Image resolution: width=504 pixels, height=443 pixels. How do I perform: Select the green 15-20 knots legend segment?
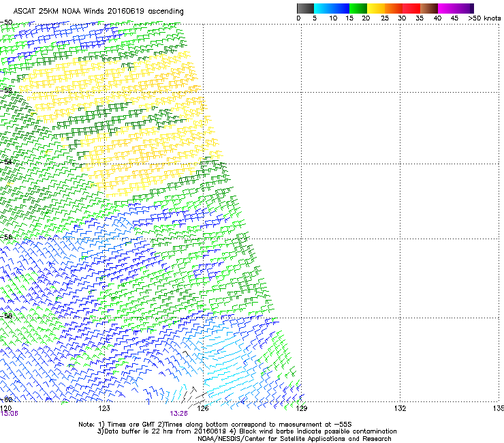[x=358, y=8]
